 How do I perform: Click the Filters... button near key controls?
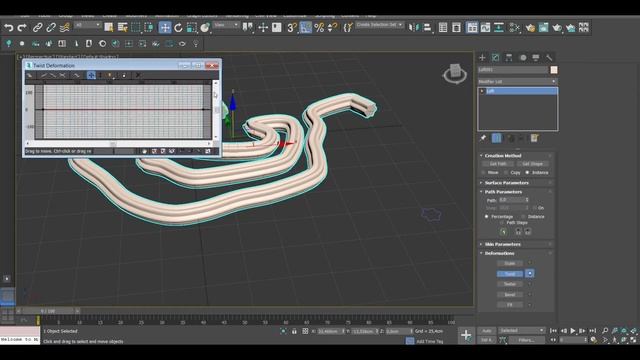pos(526,340)
